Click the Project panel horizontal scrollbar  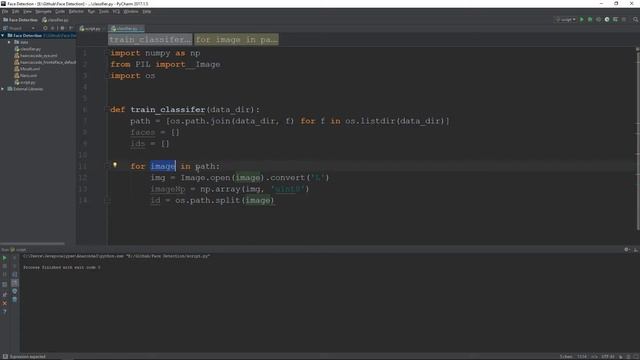33,244
